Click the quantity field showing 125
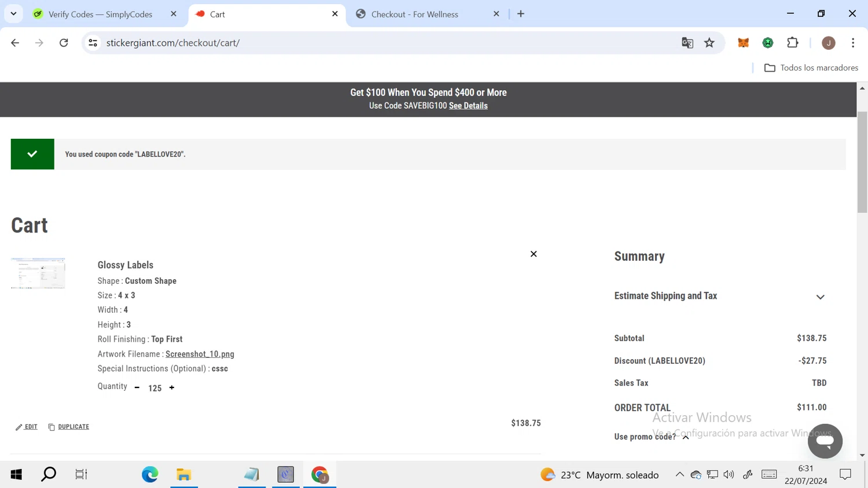The height and width of the screenshot is (488, 868). (x=155, y=388)
